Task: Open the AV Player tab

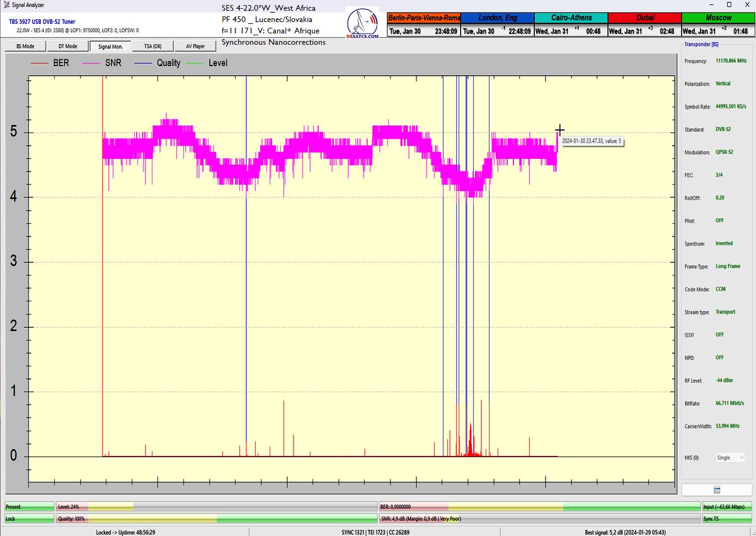Action: click(195, 46)
